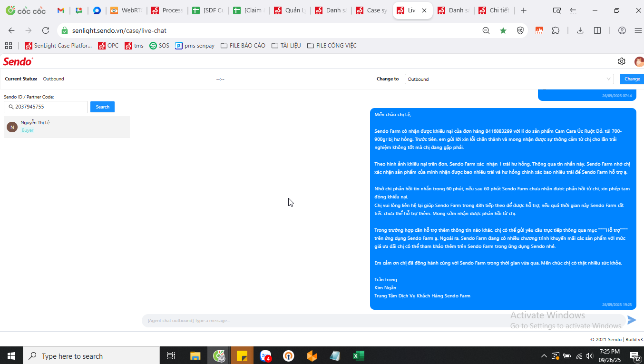Open Excel from the taskbar
644x364 pixels.
coord(358,356)
